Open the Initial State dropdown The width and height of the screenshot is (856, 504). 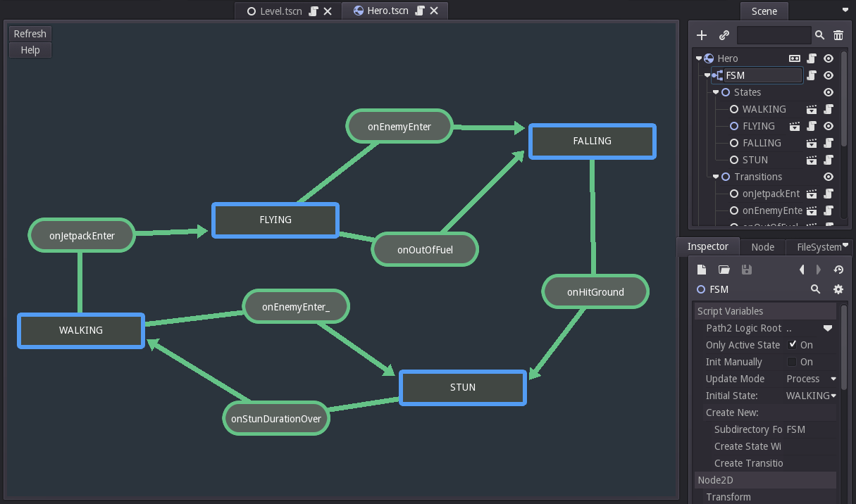pyautogui.click(x=811, y=396)
